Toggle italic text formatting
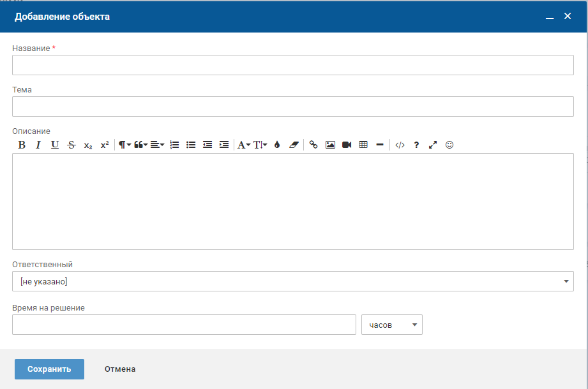The width and height of the screenshot is (588, 389). tap(38, 145)
